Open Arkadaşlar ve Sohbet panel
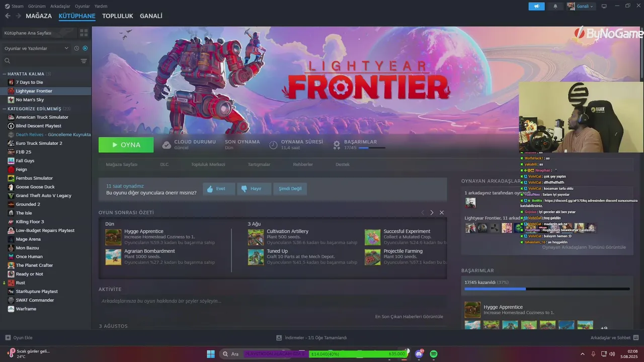This screenshot has height=362, width=644. [614, 338]
